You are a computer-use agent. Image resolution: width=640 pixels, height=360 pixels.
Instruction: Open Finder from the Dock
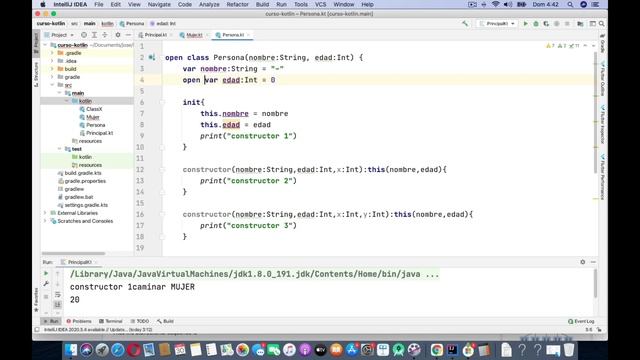click(x=71, y=350)
